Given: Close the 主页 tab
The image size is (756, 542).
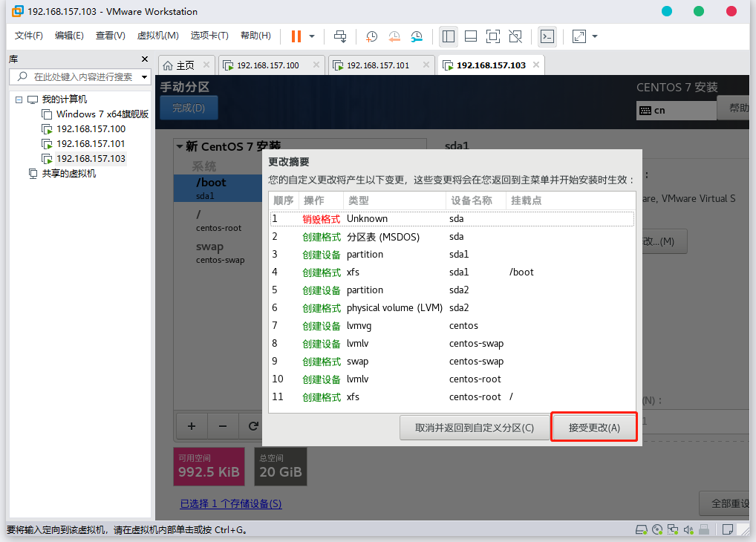Looking at the screenshot, I should [x=206, y=65].
